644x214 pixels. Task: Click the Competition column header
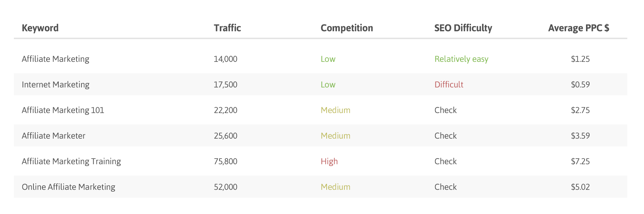347,28
